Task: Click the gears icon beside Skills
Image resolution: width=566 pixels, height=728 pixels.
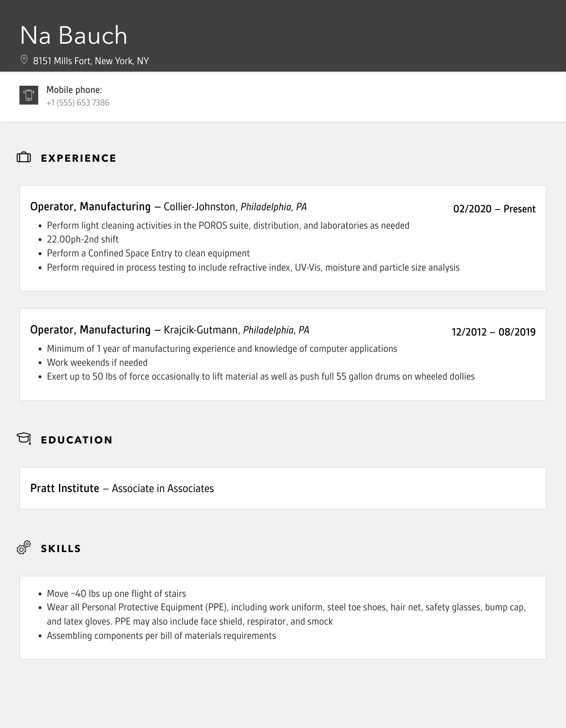Action: coord(24,548)
